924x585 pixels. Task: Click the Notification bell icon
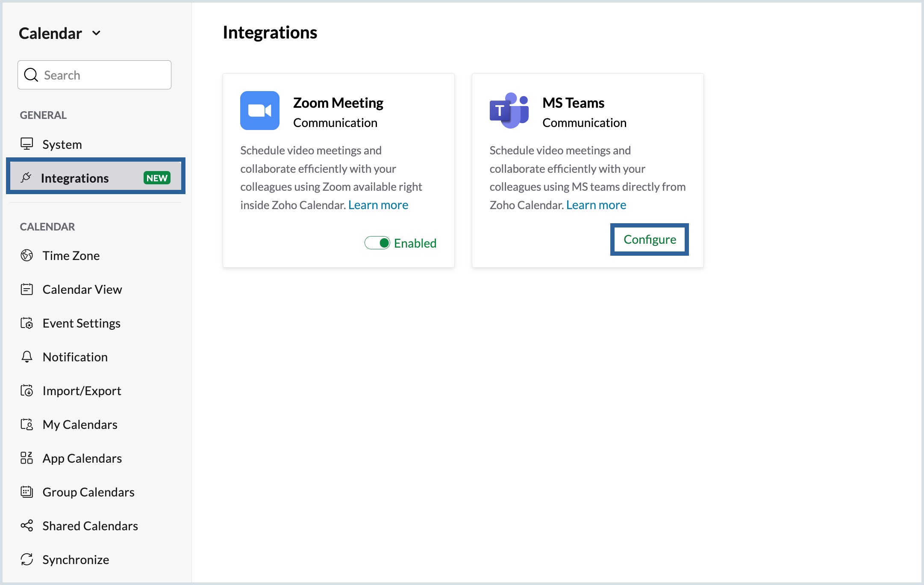tap(27, 357)
